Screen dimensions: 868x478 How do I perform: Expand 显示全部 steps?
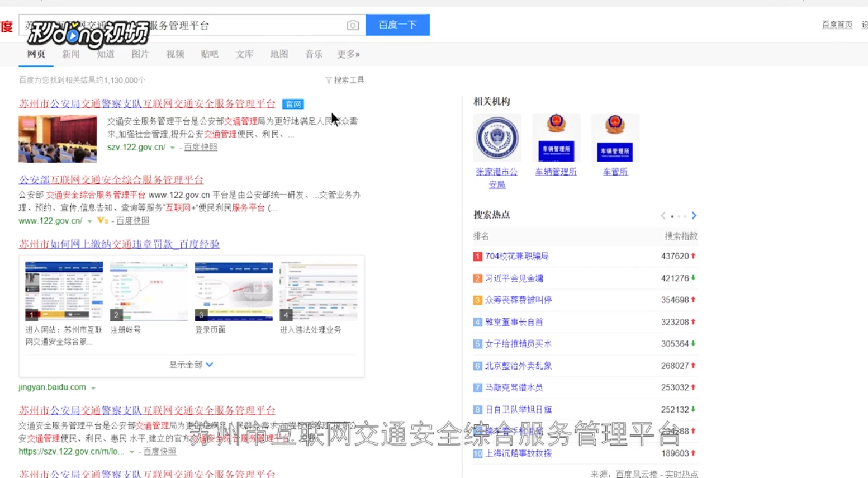tap(191, 365)
